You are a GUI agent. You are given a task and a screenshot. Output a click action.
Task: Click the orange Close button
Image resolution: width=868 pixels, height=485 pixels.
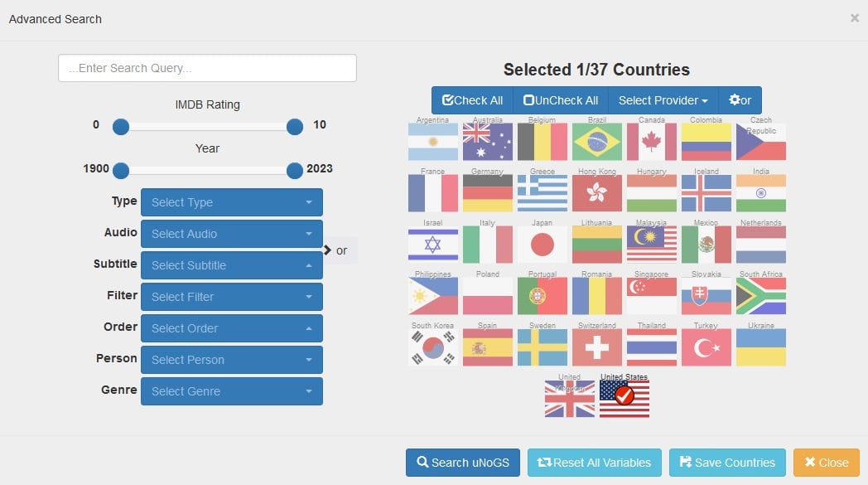(x=827, y=463)
